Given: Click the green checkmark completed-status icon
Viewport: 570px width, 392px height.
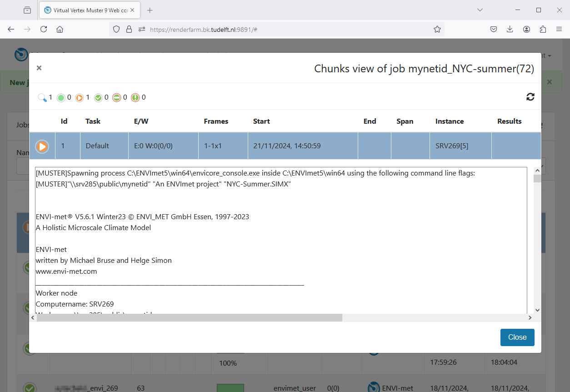Looking at the screenshot, I should coord(98,97).
